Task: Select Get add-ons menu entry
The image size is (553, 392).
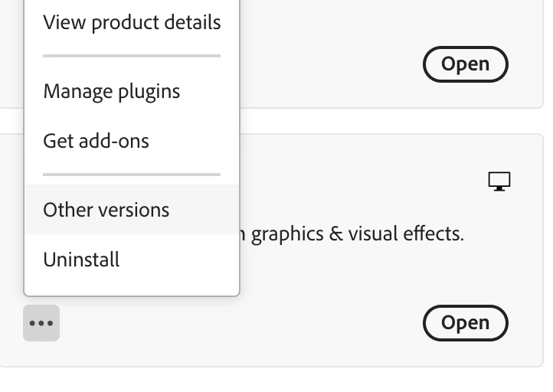Action: 97,141
